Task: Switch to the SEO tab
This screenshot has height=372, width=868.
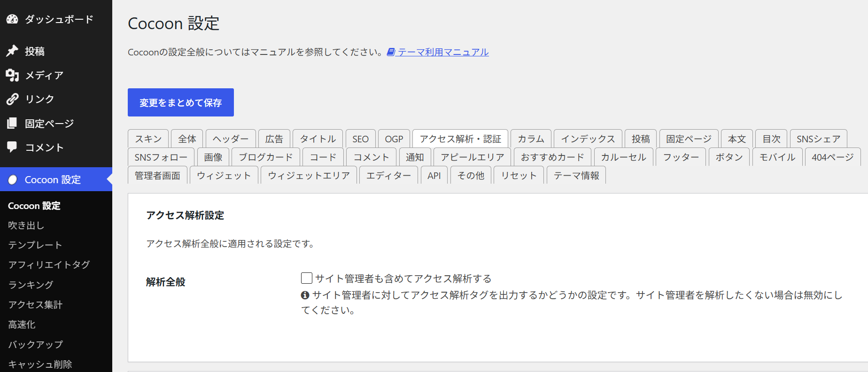Action: (x=361, y=139)
